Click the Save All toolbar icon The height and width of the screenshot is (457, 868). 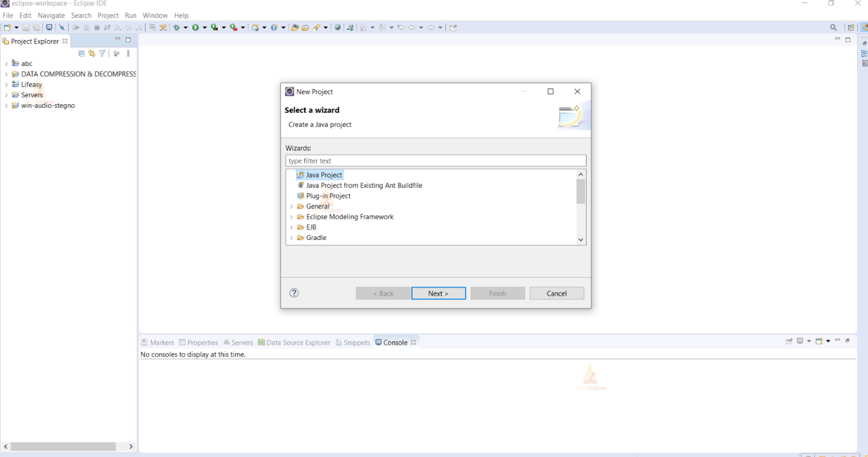[36, 27]
